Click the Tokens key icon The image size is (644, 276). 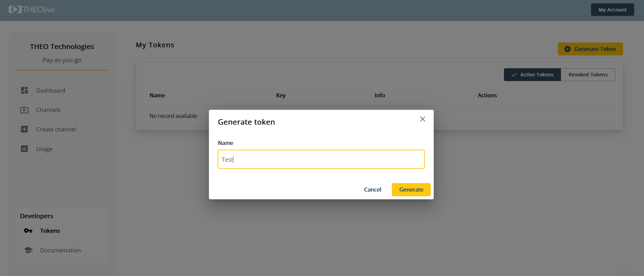coord(28,231)
